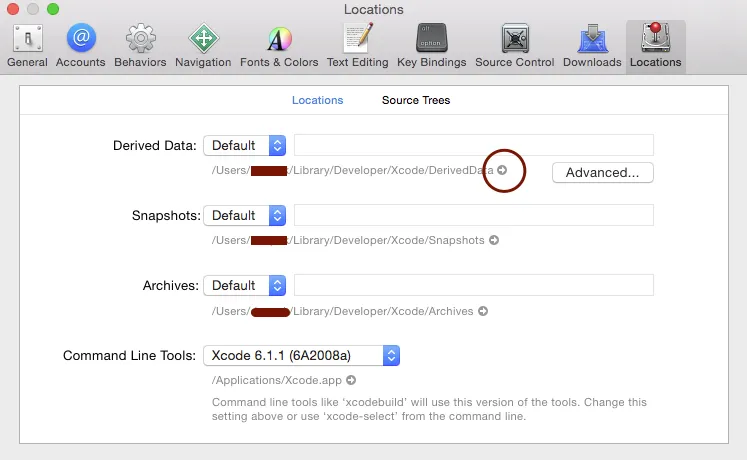Open the Archives location dropdown
Image resolution: width=747 pixels, height=460 pixels.
tap(245, 285)
